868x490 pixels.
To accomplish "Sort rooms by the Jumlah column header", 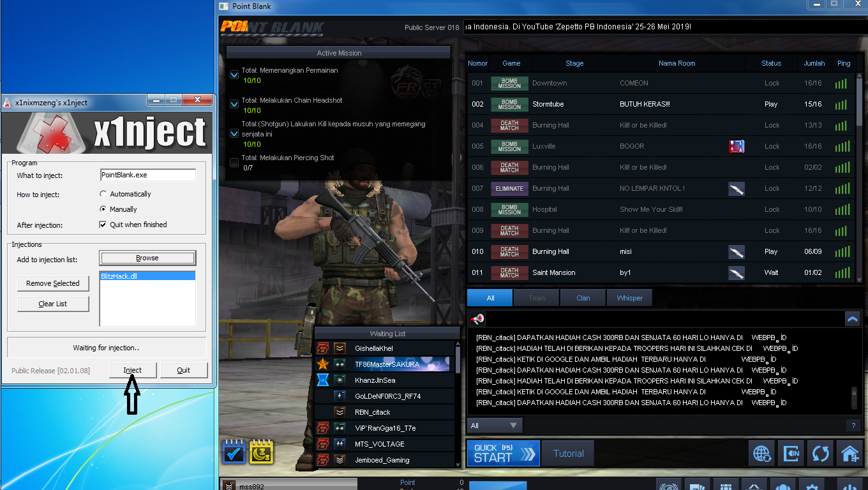I will (814, 63).
